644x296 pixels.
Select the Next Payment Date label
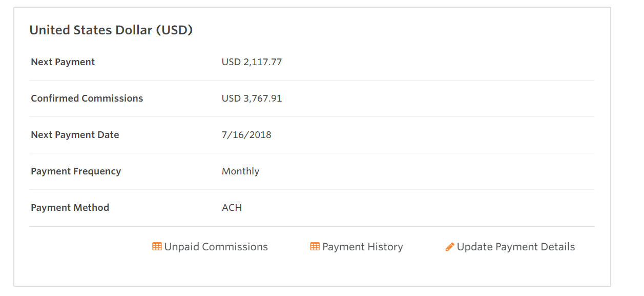click(75, 135)
